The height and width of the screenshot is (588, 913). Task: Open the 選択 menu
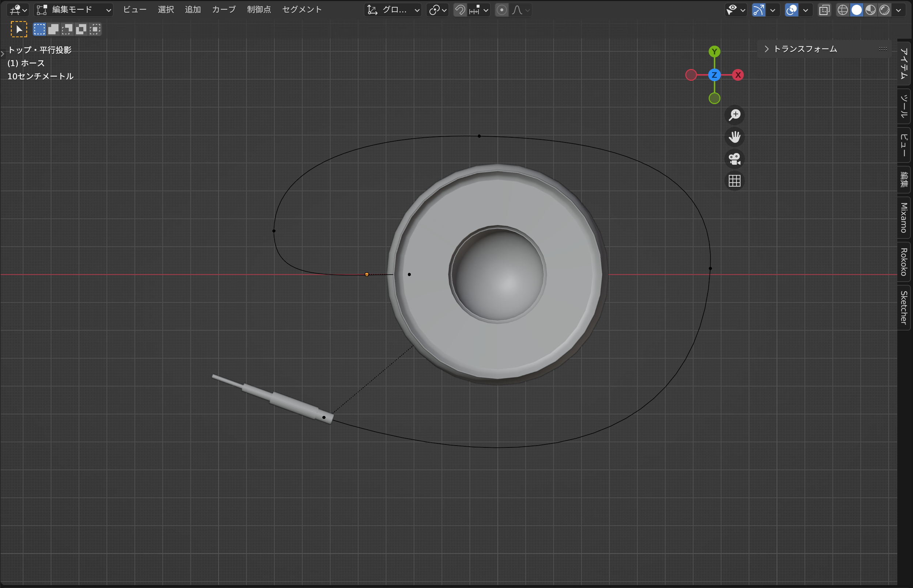point(166,9)
